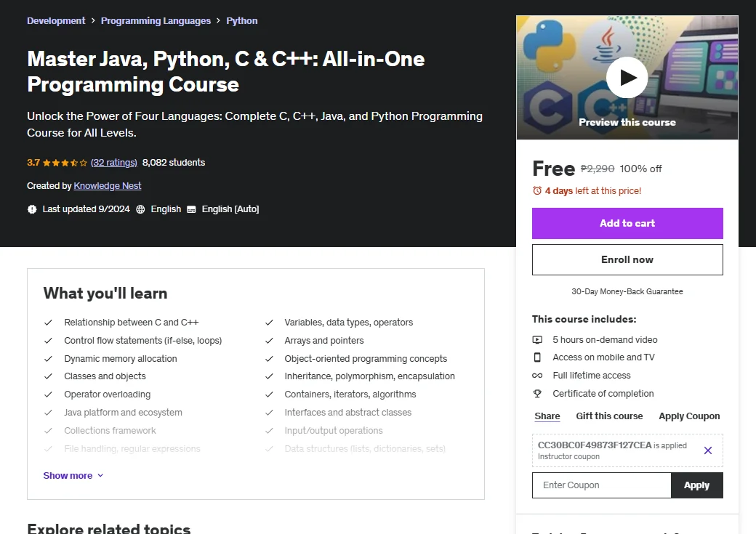Image resolution: width=756 pixels, height=534 pixels.
Task: Click the This course includes heading
Action: [x=584, y=319]
